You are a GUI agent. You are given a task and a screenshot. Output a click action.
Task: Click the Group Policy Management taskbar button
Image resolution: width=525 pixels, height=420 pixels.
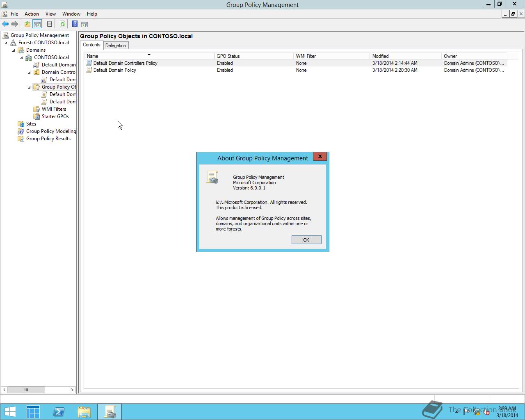(x=110, y=411)
